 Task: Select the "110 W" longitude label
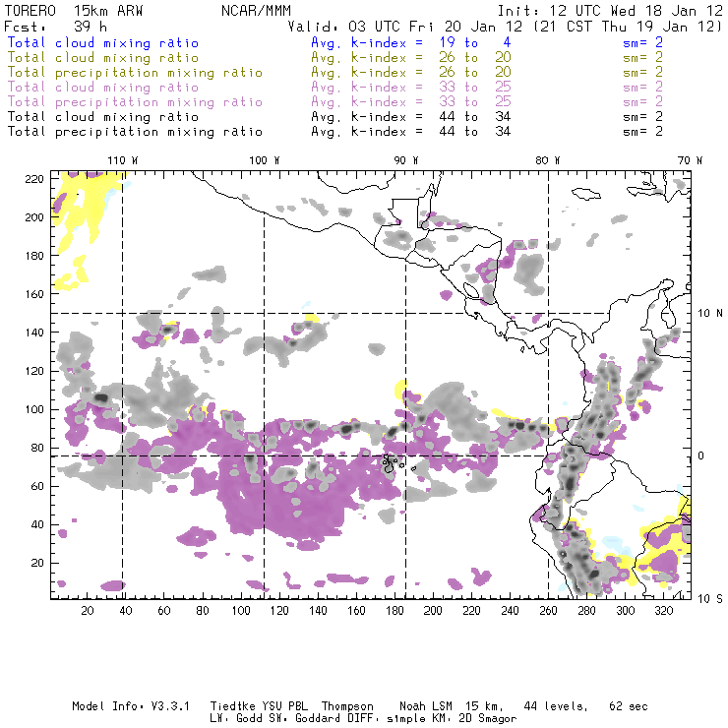coord(123,160)
